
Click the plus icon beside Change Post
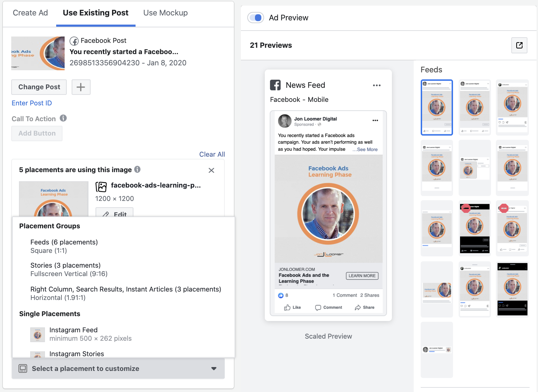pyautogui.click(x=81, y=87)
